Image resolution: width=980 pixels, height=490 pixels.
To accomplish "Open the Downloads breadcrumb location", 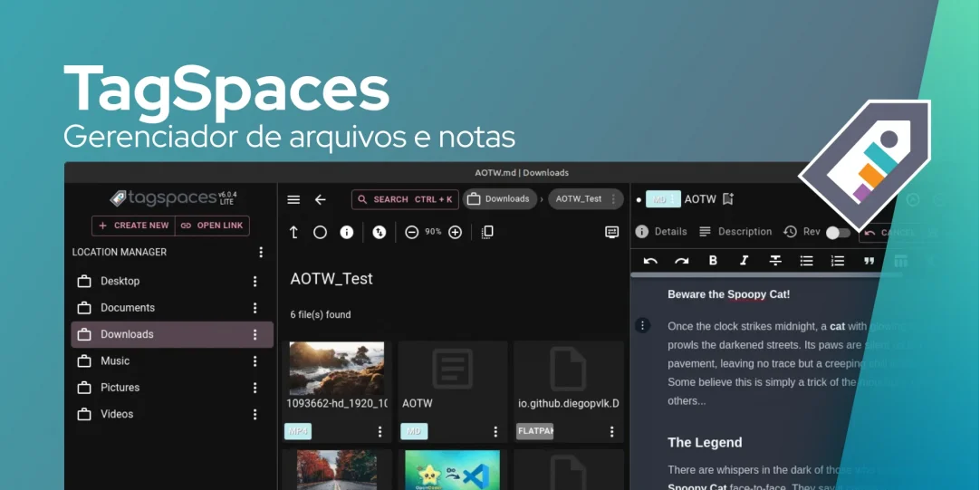I will pyautogui.click(x=499, y=198).
